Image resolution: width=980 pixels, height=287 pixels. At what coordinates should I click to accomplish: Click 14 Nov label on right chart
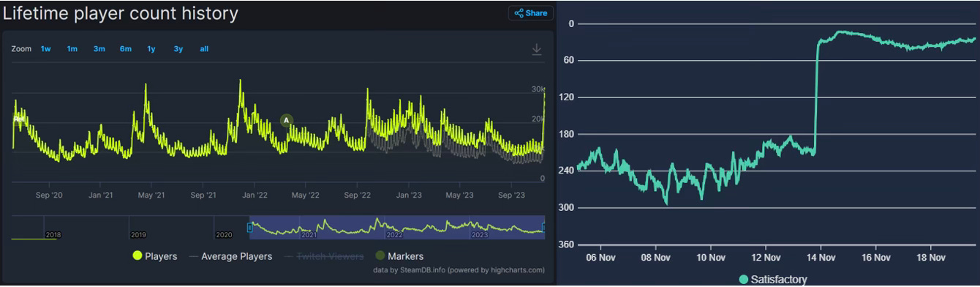(821, 258)
